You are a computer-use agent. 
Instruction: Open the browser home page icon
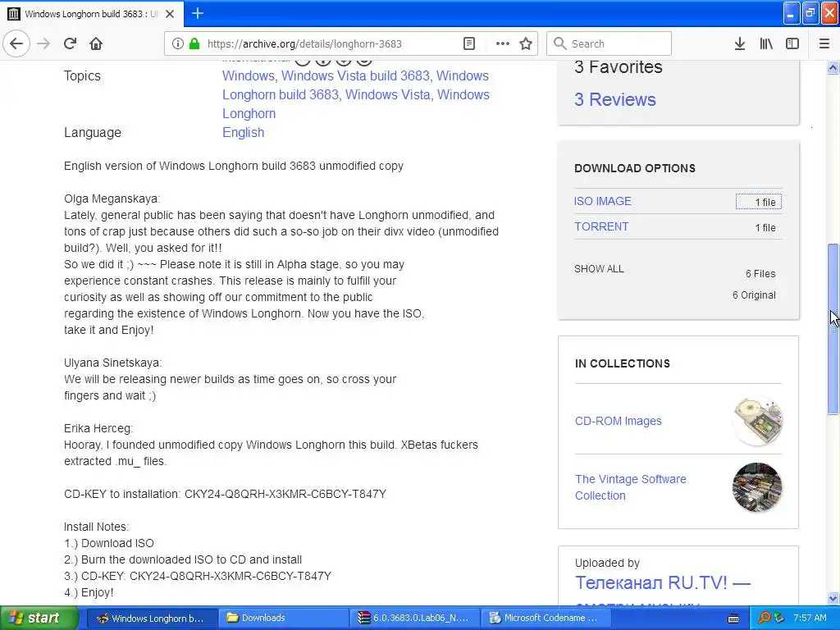click(x=96, y=43)
